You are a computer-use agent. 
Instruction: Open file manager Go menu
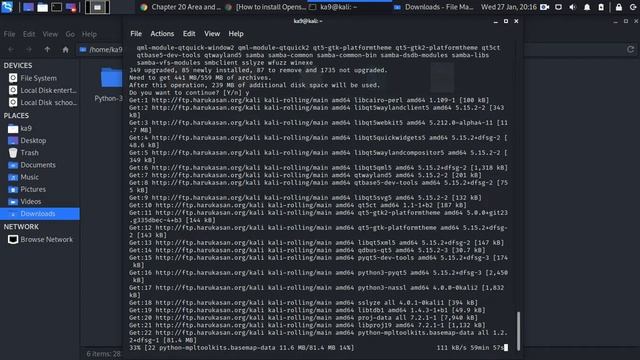[70, 34]
